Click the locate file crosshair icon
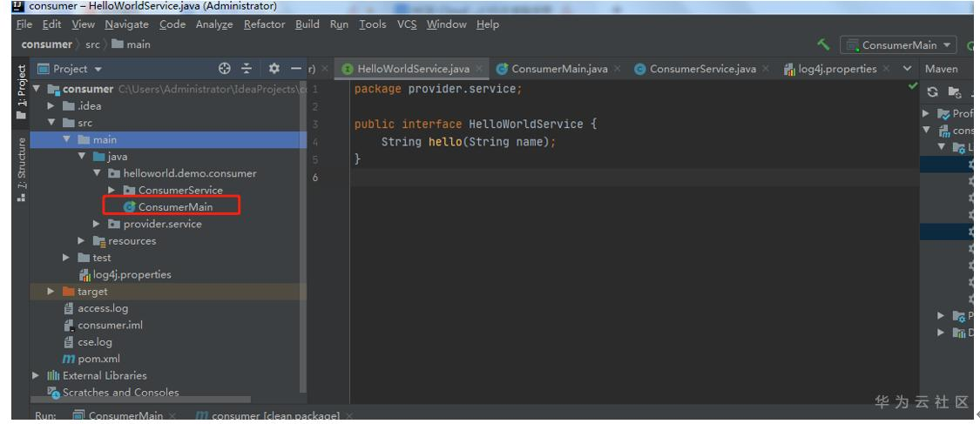This screenshot has height=424, width=980. 225,69
